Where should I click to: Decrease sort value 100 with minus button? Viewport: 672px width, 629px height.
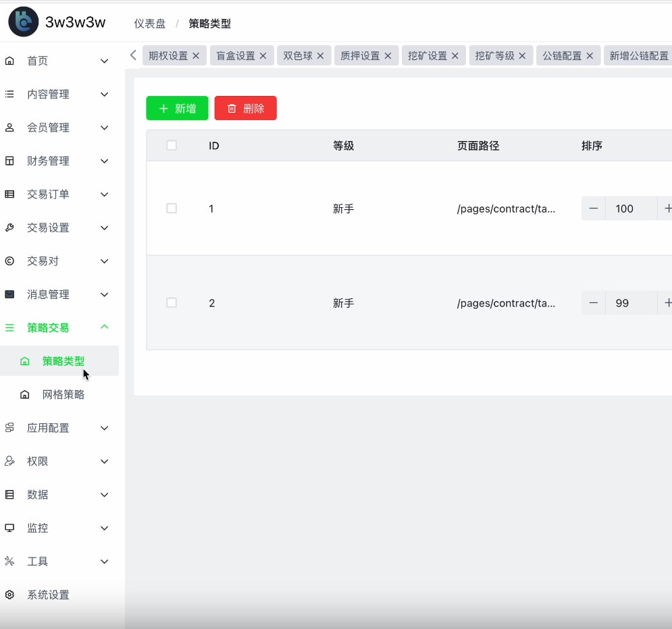coord(594,209)
